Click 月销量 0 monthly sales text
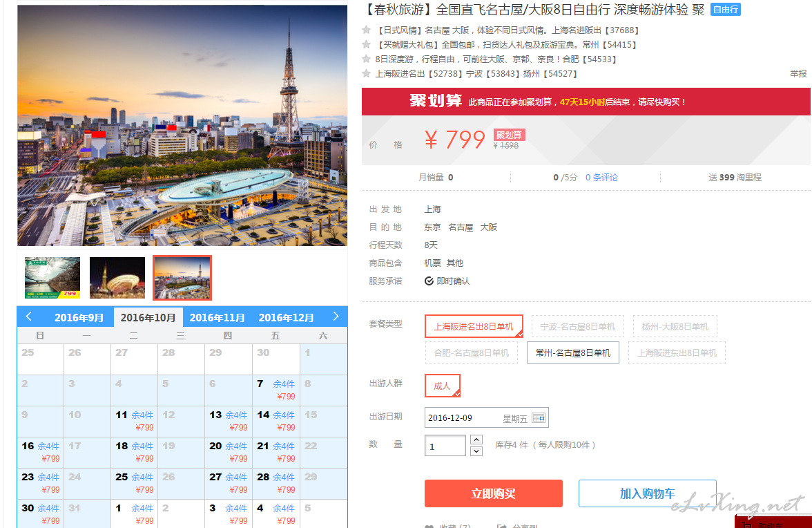Viewport: 812px width, 528px height. tap(436, 177)
